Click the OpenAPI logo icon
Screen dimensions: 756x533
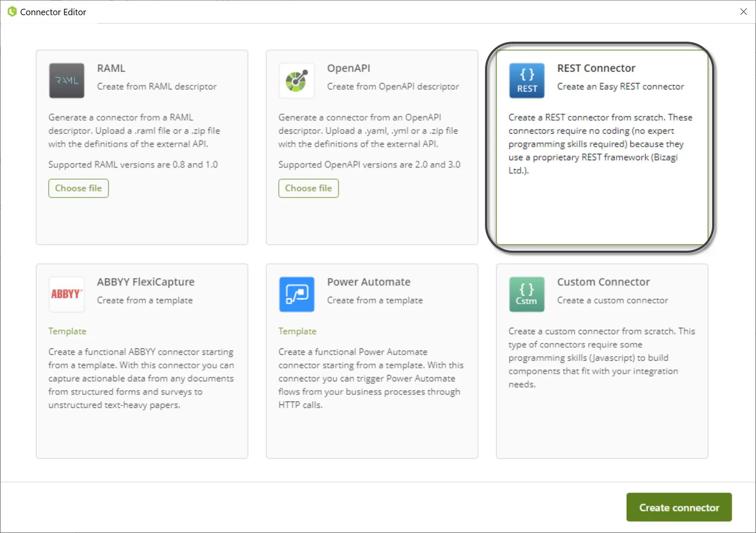pos(297,81)
